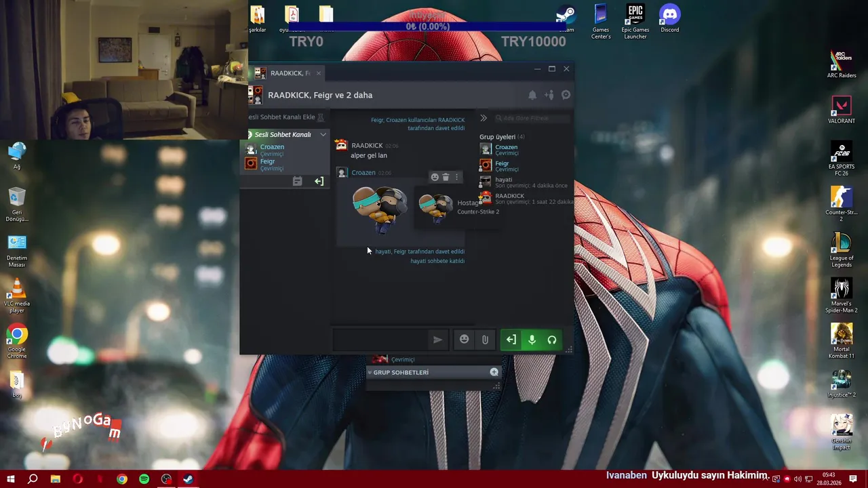Open notification bell settings for group chat
Image resolution: width=868 pixels, height=488 pixels.
point(532,96)
